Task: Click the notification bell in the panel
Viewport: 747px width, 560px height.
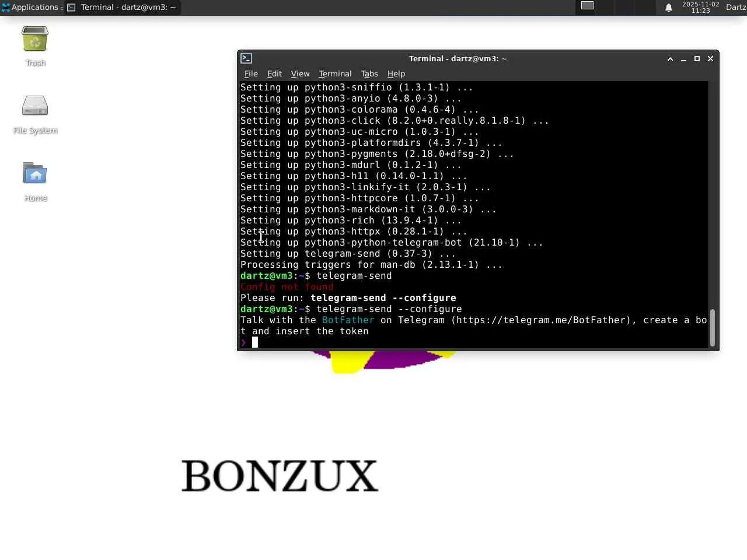Action: pyautogui.click(x=669, y=8)
